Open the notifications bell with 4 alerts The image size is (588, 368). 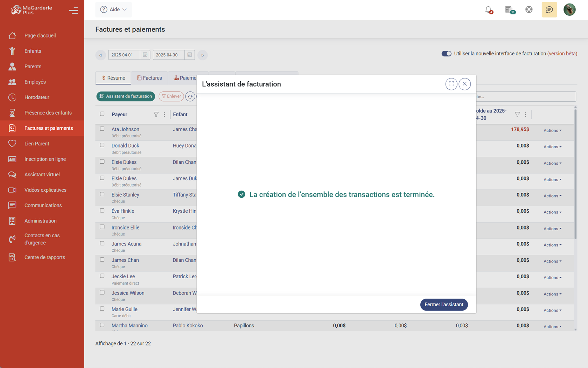488,9
